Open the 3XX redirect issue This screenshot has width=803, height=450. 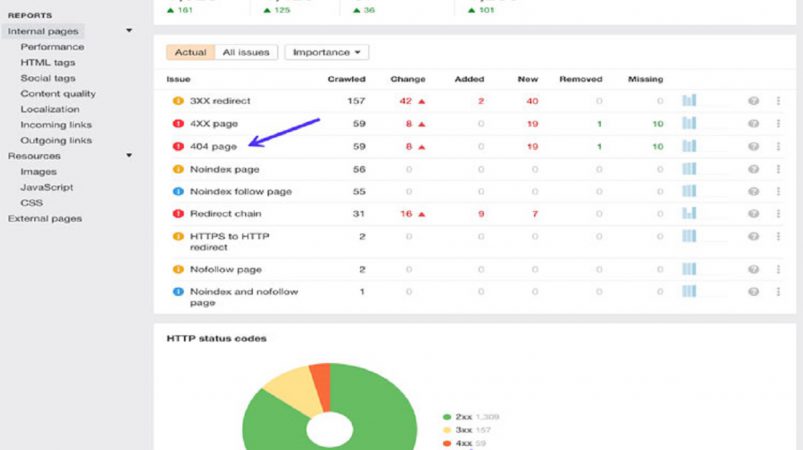(220, 101)
